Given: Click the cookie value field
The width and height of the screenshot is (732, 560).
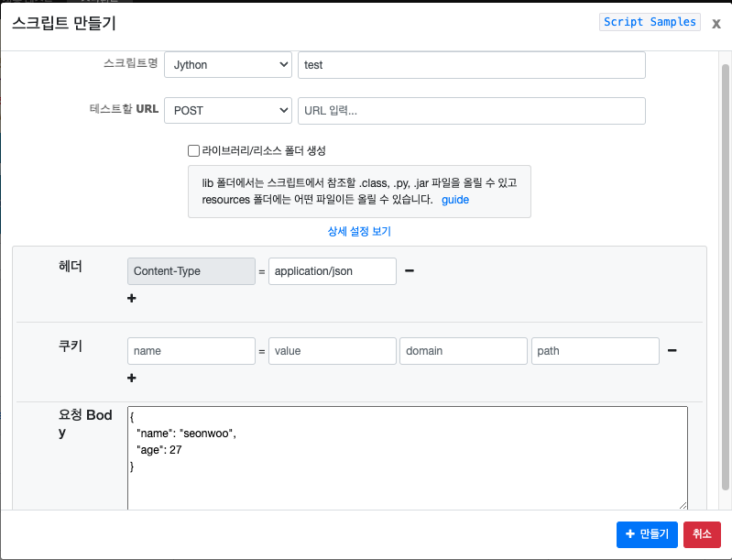Looking at the screenshot, I should (333, 351).
